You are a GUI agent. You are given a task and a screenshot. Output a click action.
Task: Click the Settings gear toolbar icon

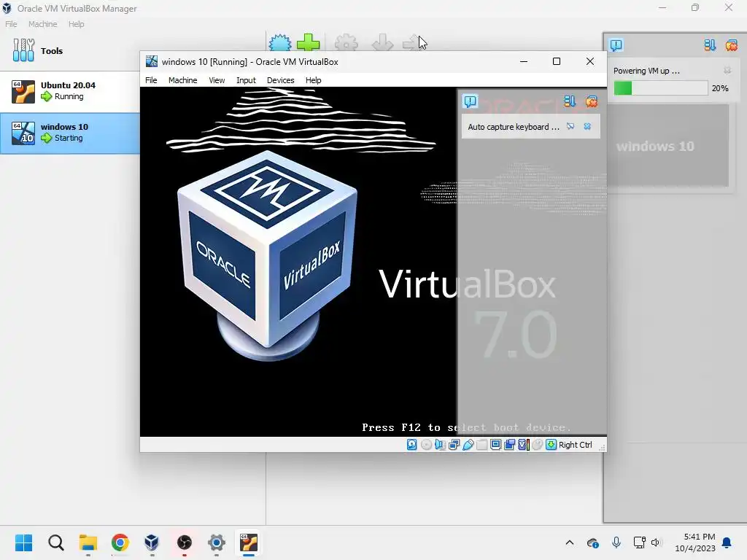[x=347, y=43]
